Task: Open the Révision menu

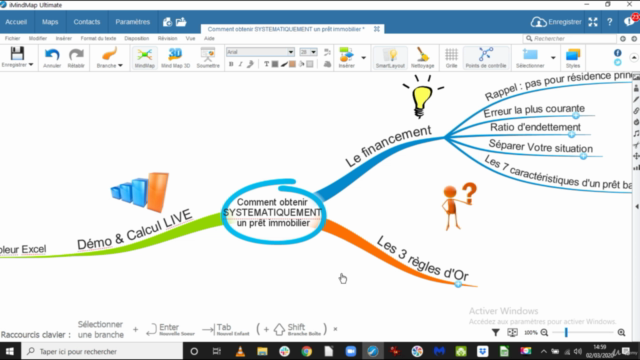Action: (x=167, y=38)
